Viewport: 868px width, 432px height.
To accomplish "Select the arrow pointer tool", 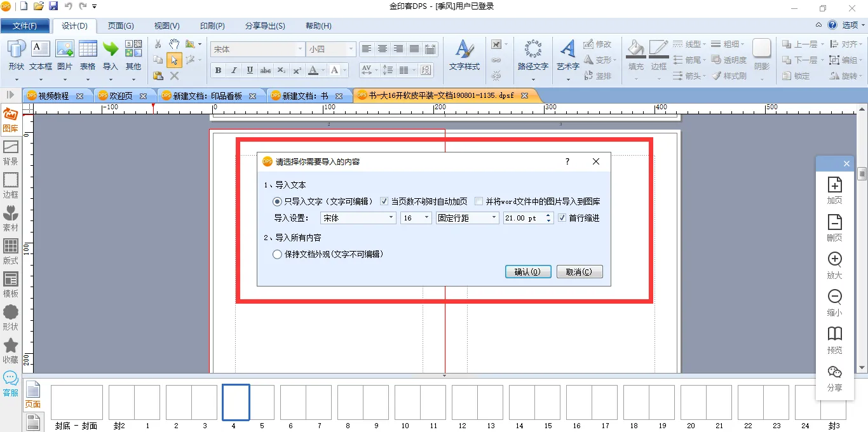I will 174,60.
